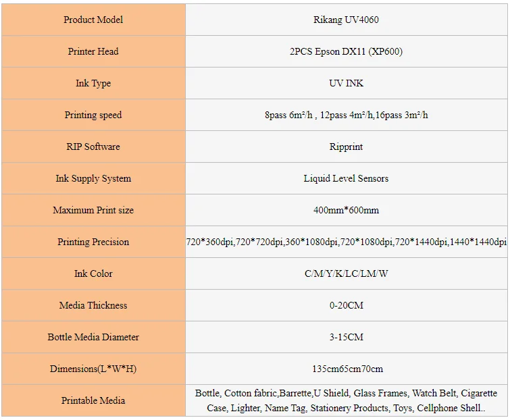This screenshot has width=510, height=420.
Task: Select the Ripprint value
Action: tap(346, 147)
